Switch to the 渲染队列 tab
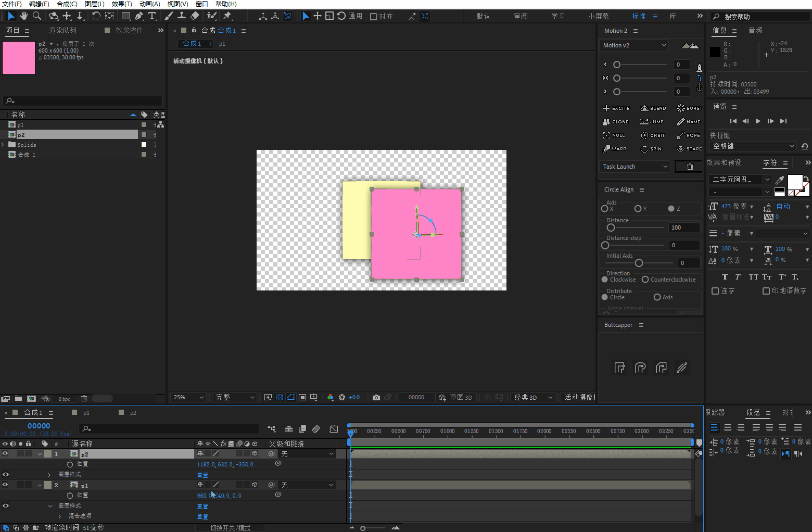 [x=62, y=31]
